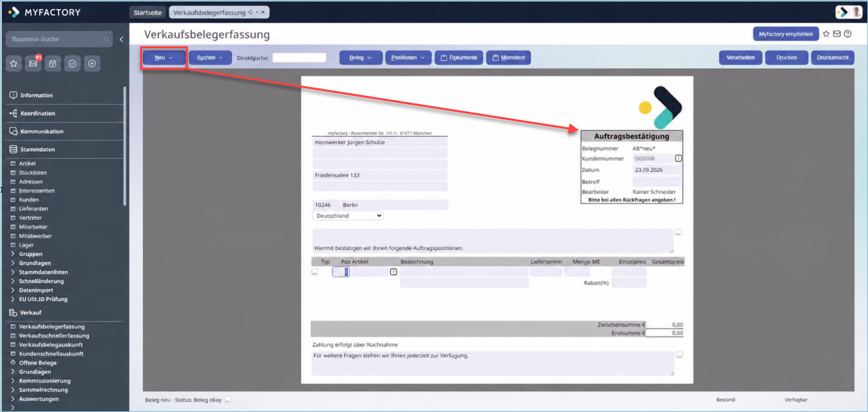Image resolution: width=868 pixels, height=412 pixels.
Task: Close the Verkaufsbelegerfassung tab
Action: point(264,12)
